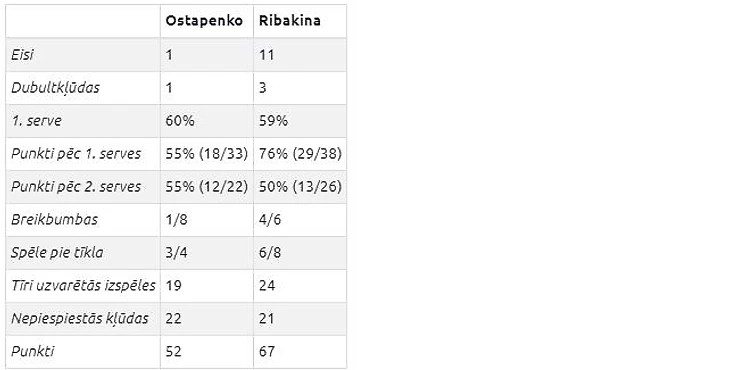
Task: Select the Dubultkļūdas row label
Action: click(x=55, y=87)
